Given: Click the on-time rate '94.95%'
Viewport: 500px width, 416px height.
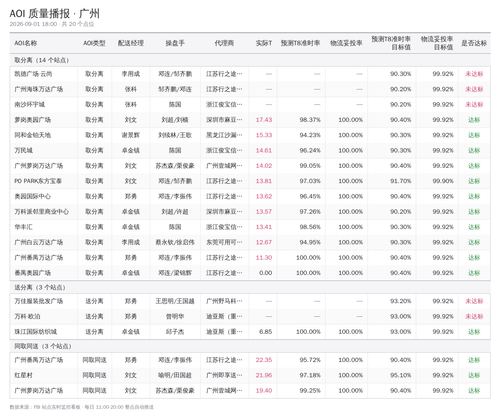Looking at the screenshot, I should click(310, 242).
